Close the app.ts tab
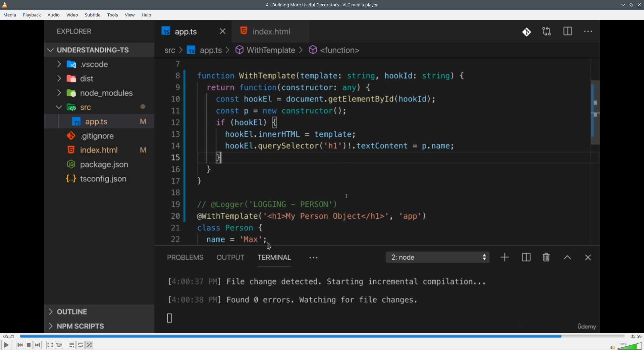Screen dimensions: 644x350 tap(223, 31)
